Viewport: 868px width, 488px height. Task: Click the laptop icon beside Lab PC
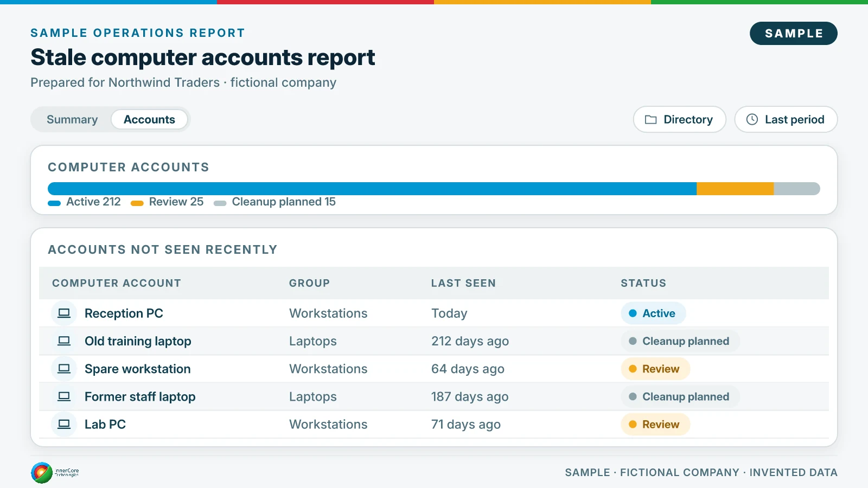click(x=64, y=425)
